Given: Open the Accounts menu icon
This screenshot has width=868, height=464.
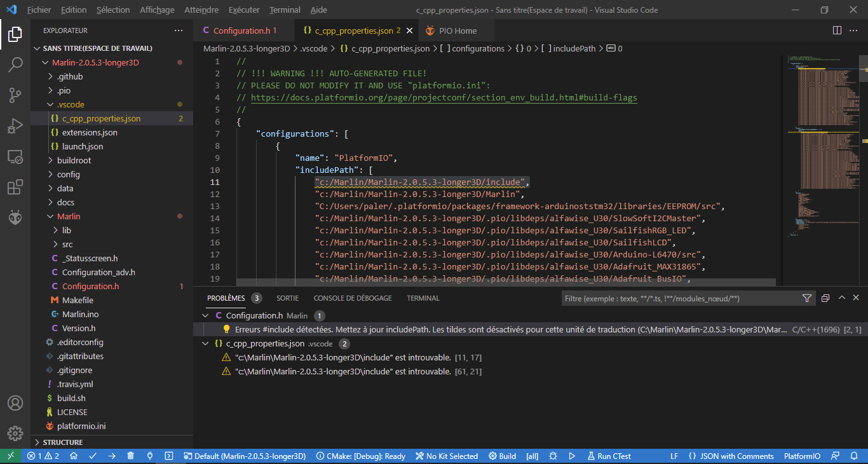Looking at the screenshot, I should (x=15, y=403).
